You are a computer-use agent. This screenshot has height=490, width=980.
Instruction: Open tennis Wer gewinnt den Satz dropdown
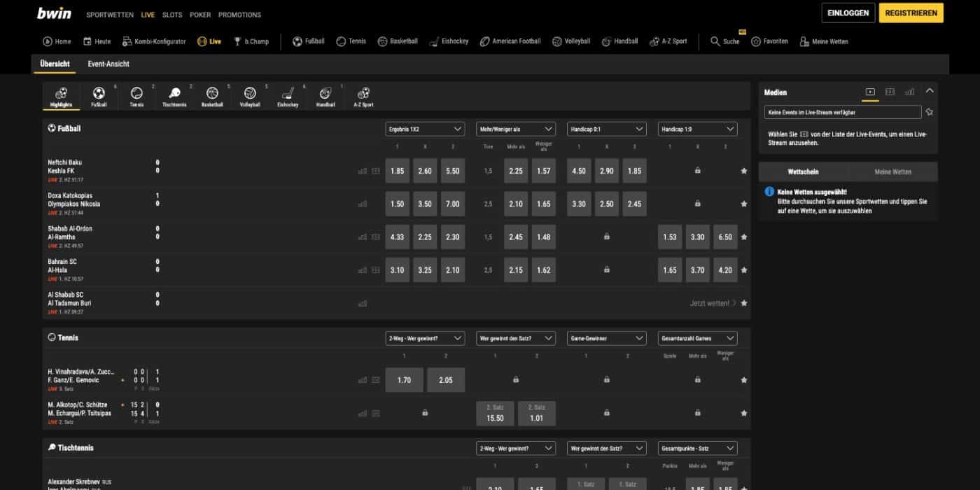point(516,338)
